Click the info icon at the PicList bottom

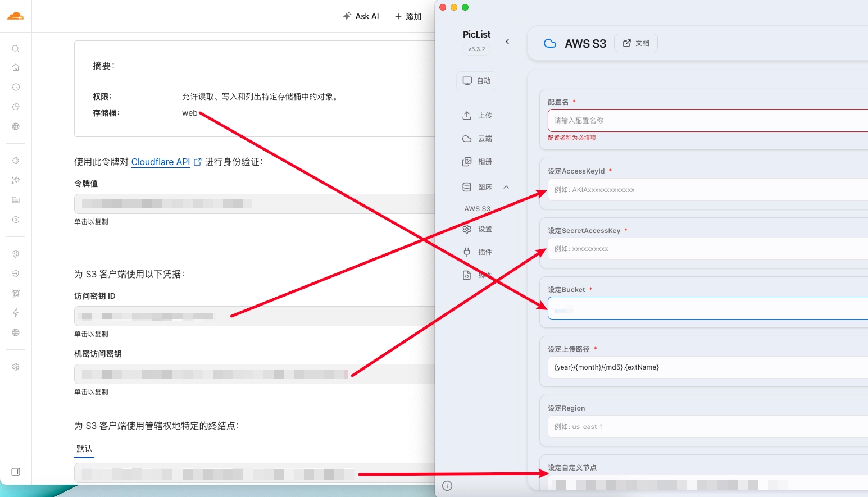(x=447, y=486)
